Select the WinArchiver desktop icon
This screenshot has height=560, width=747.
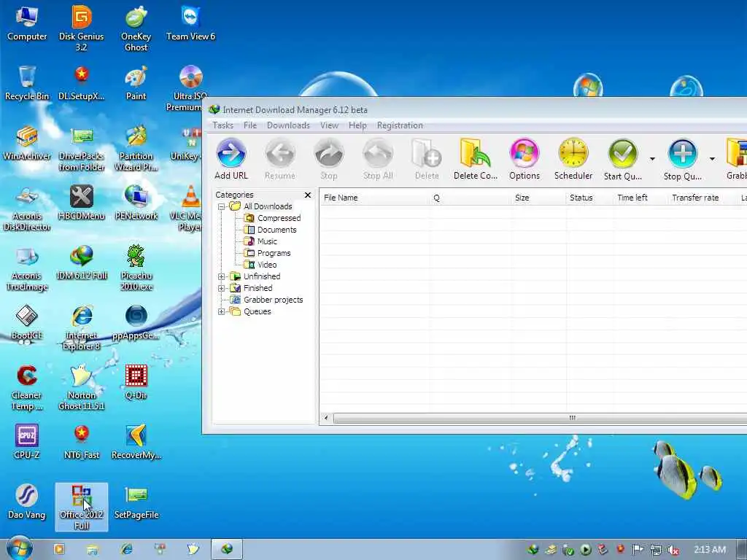[x=27, y=143]
